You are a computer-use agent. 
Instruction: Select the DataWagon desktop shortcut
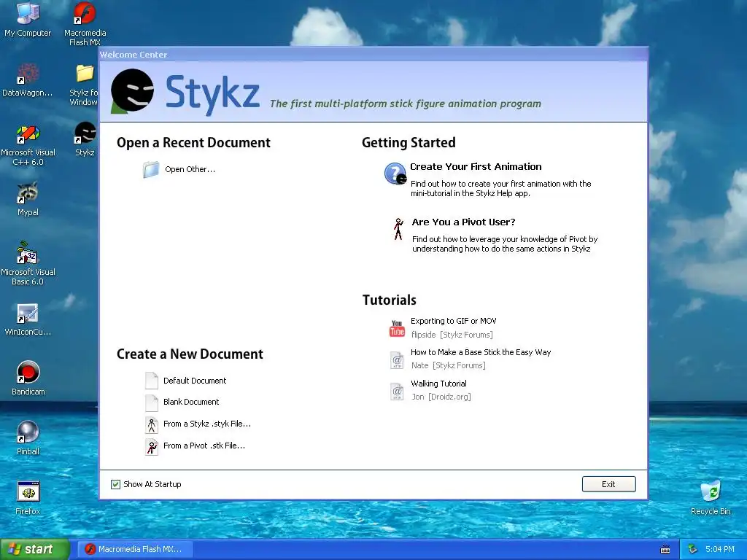[x=28, y=74]
